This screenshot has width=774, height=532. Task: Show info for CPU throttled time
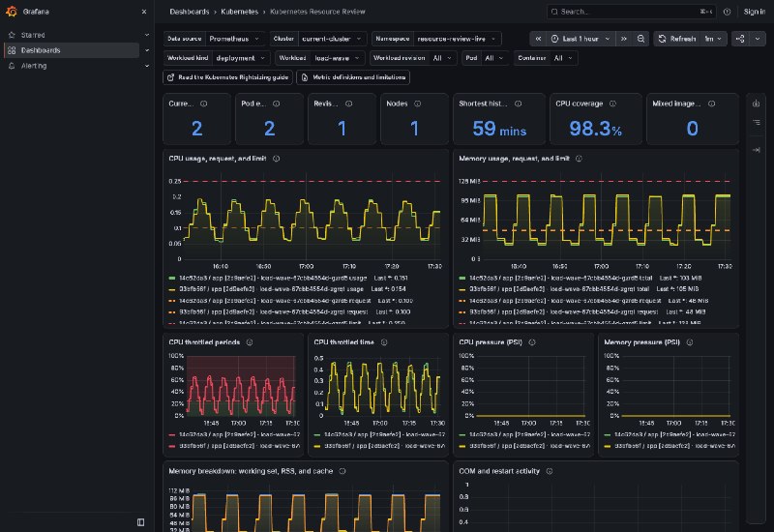tap(384, 342)
